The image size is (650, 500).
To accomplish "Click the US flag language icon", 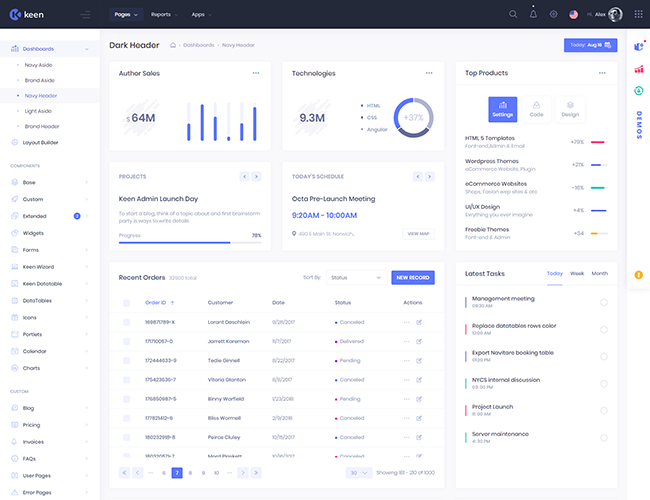I will (x=574, y=14).
